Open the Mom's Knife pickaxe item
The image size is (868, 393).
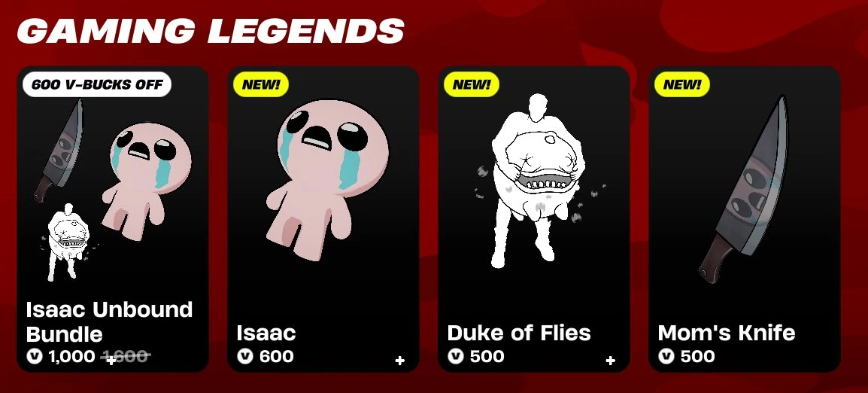point(745,219)
